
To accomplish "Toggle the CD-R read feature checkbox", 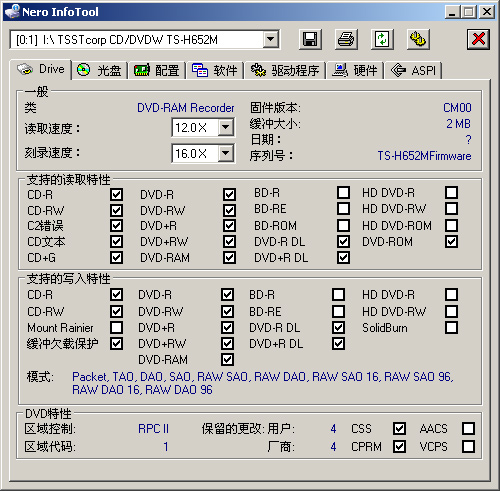I will [x=116, y=194].
